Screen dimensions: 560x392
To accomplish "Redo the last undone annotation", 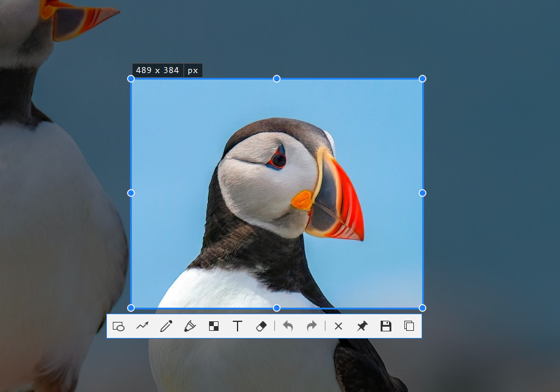I will [312, 326].
